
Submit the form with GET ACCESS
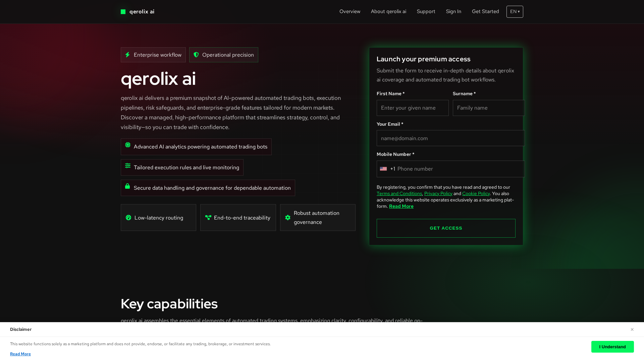446,228
